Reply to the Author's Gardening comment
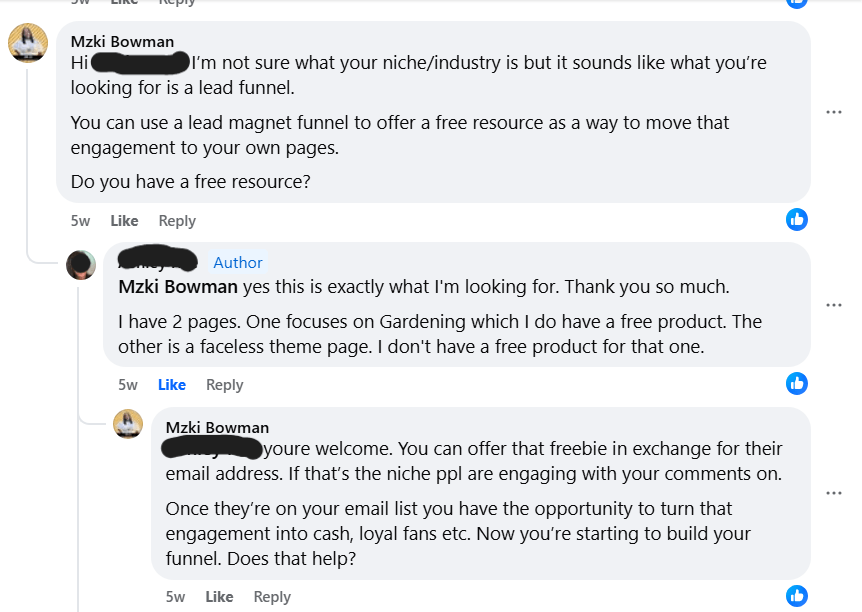The width and height of the screenshot is (862, 612). (225, 385)
